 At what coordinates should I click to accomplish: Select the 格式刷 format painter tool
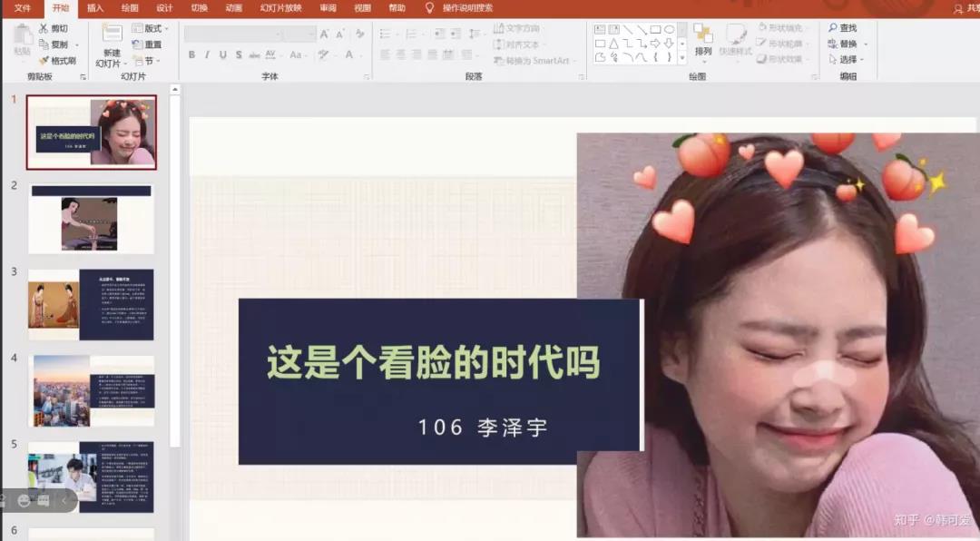click(x=44, y=61)
